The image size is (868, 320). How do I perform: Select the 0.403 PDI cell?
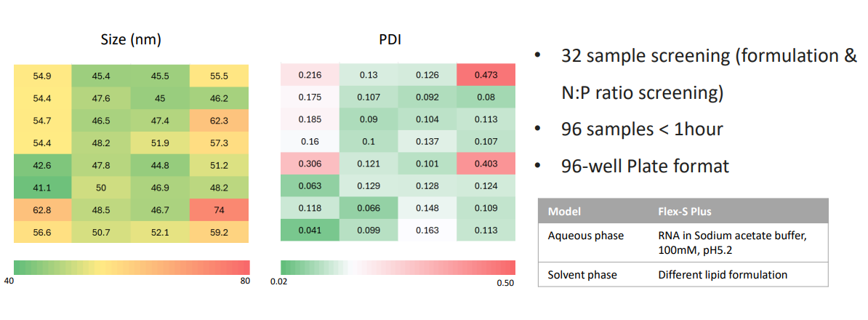click(486, 166)
